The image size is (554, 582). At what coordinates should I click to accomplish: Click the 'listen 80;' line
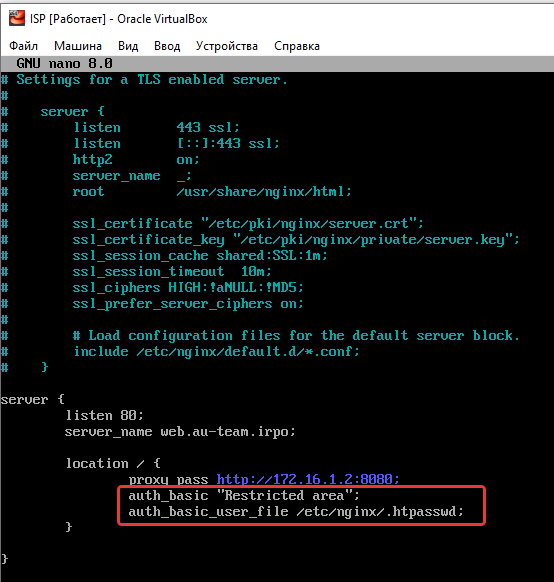point(104,416)
